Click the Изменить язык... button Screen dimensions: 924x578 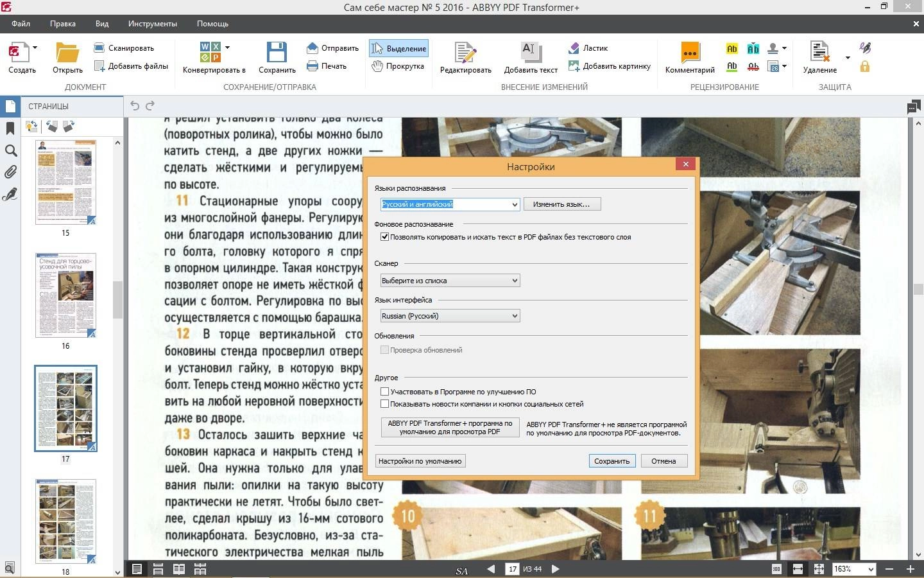click(561, 204)
